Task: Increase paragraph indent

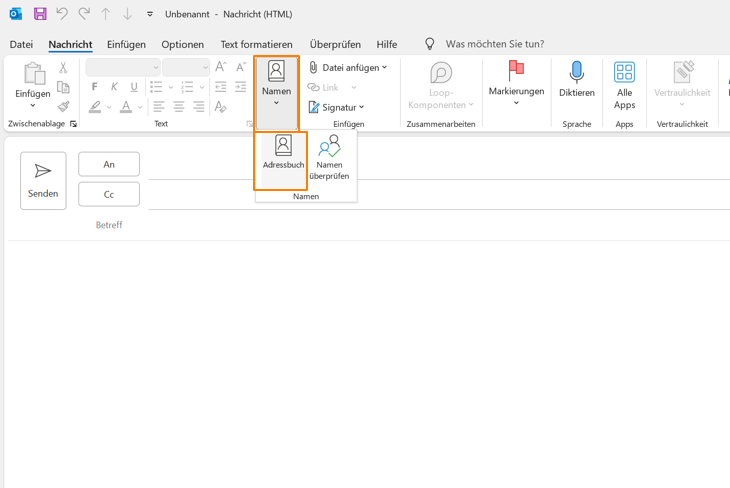Action: click(241, 87)
